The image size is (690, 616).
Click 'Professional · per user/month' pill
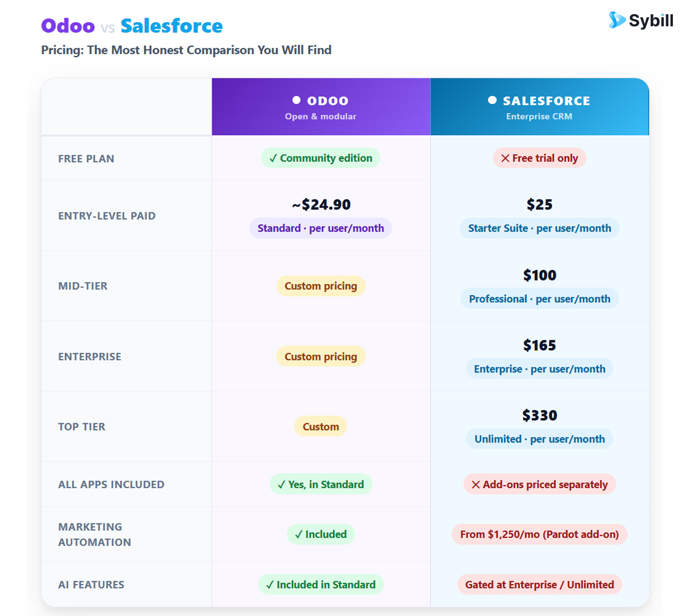pos(539,299)
